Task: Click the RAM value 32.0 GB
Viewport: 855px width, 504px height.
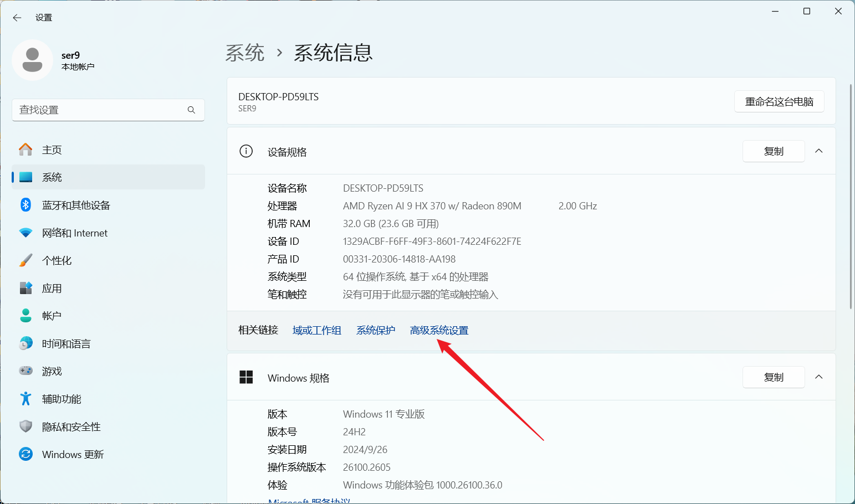Action: pyautogui.click(x=391, y=224)
